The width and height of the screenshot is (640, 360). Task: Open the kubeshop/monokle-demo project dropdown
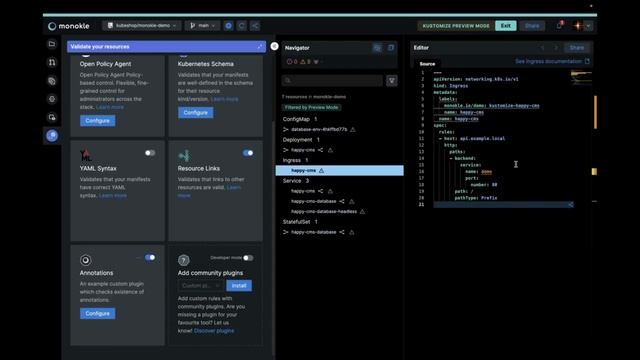click(142, 26)
